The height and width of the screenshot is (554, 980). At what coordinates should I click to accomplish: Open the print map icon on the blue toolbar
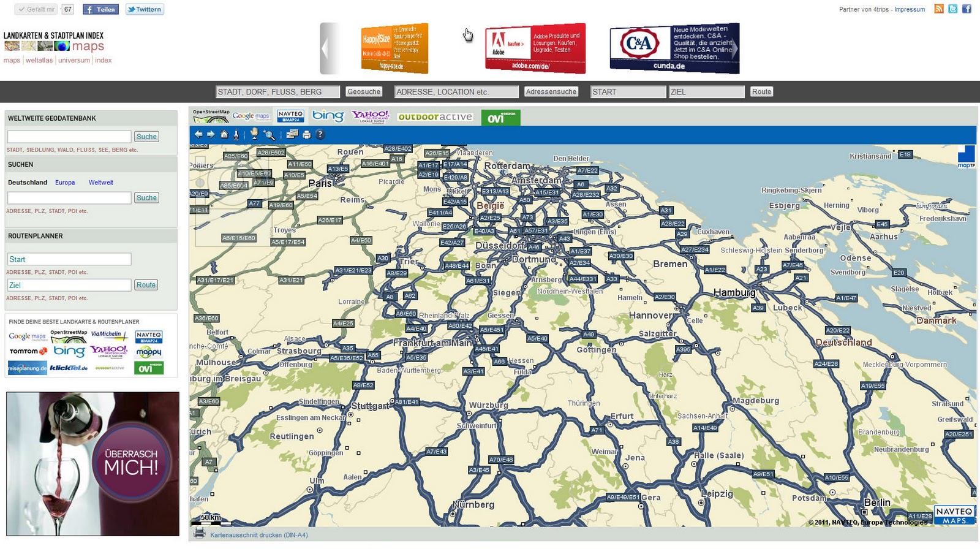pos(306,134)
